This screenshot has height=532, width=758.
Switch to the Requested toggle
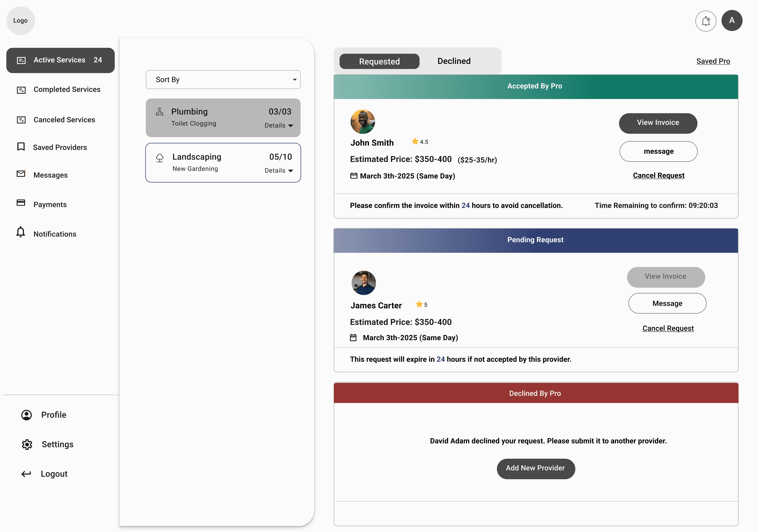pyautogui.click(x=379, y=61)
